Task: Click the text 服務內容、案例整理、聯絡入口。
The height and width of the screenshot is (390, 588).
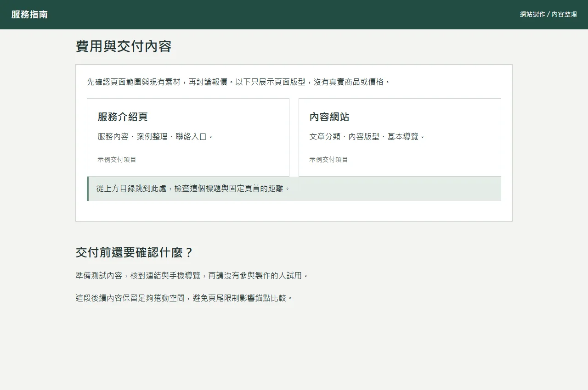Action: click(x=156, y=137)
